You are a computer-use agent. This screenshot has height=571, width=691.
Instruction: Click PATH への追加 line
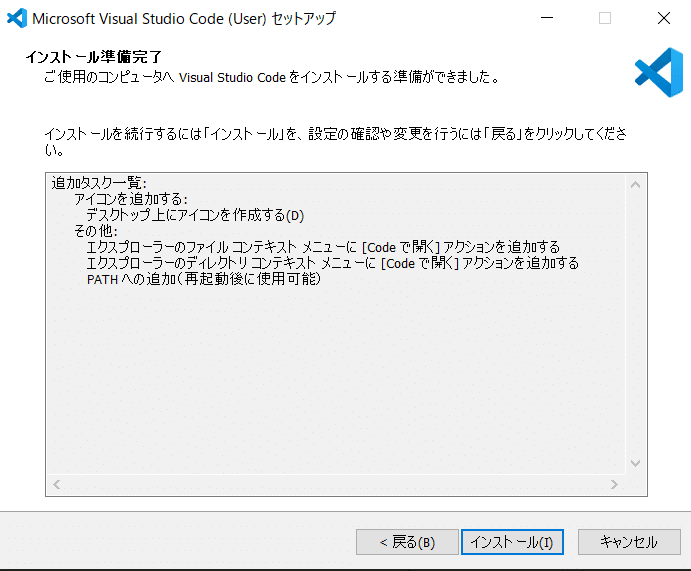tap(204, 279)
